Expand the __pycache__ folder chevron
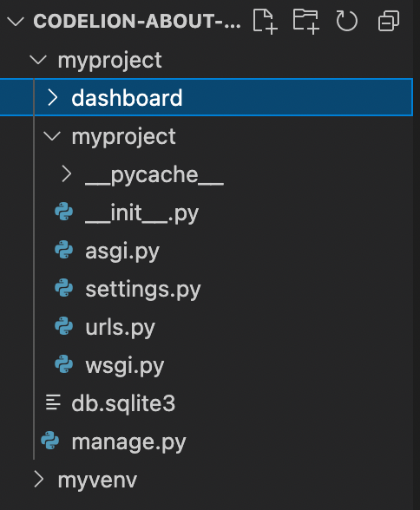The image size is (420, 510). pyautogui.click(x=66, y=173)
